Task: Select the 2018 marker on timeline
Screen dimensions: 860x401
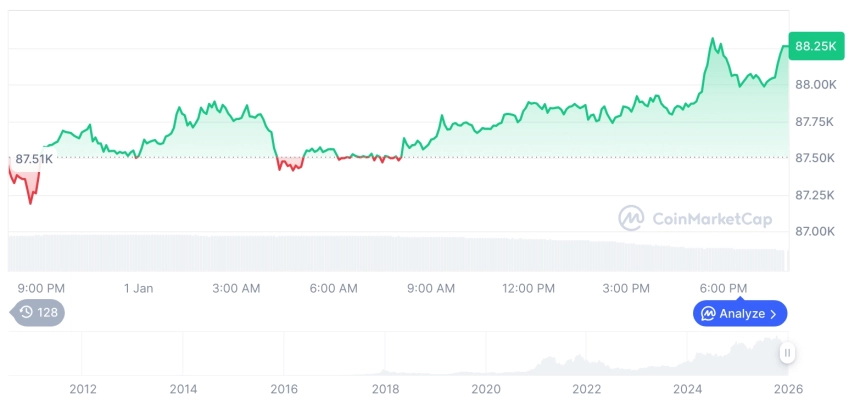Action: [x=385, y=388]
